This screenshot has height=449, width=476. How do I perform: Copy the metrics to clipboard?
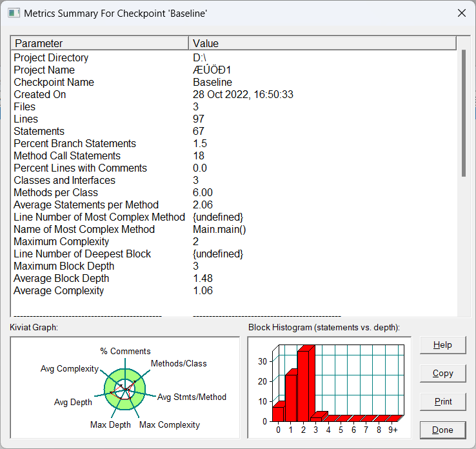tap(442, 374)
